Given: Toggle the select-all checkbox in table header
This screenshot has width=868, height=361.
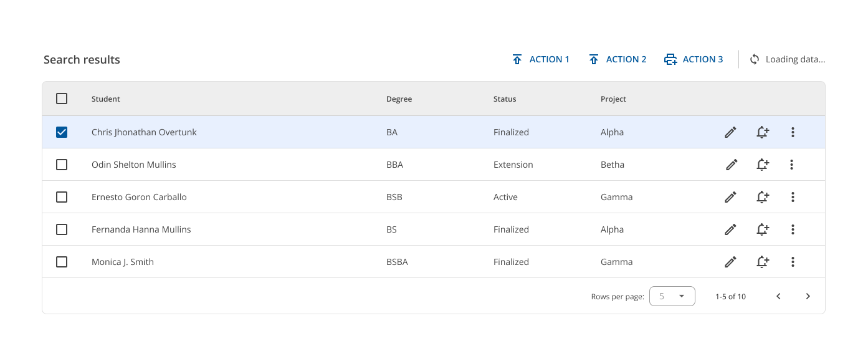Looking at the screenshot, I should (62, 99).
